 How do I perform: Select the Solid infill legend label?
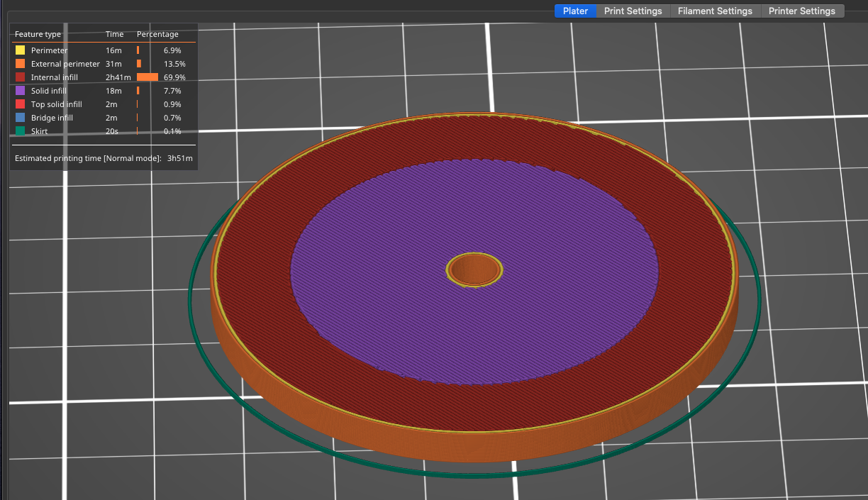(x=49, y=91)
